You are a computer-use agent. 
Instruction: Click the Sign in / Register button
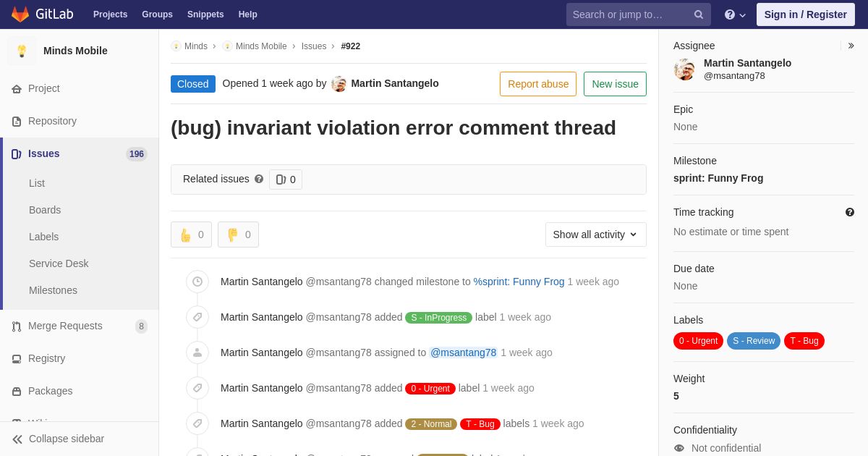tap(806, 14)
